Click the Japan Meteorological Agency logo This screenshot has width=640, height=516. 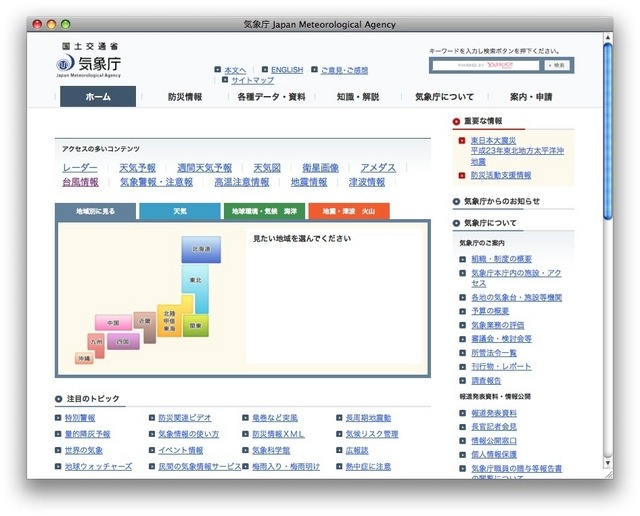point(90,64)
